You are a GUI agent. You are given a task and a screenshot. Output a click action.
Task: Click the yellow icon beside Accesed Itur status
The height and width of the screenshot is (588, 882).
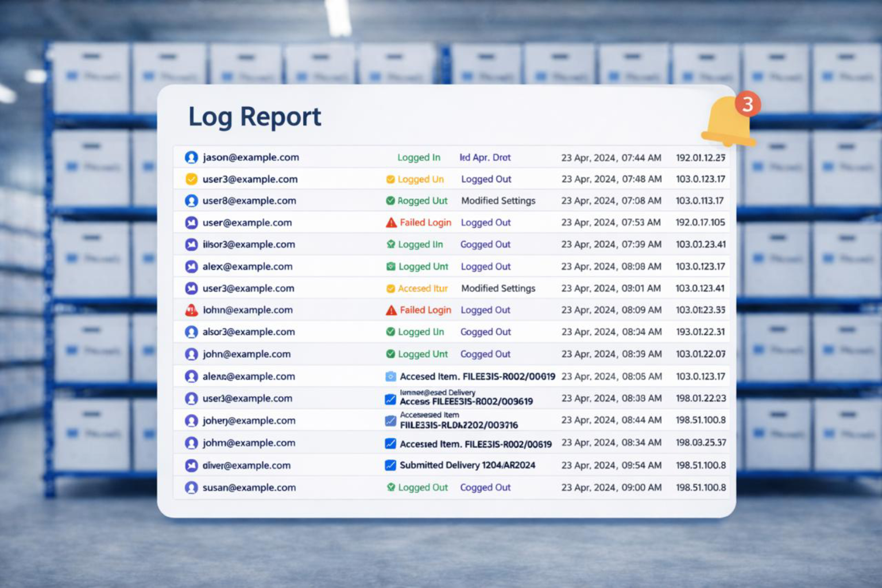click(390, 289)
